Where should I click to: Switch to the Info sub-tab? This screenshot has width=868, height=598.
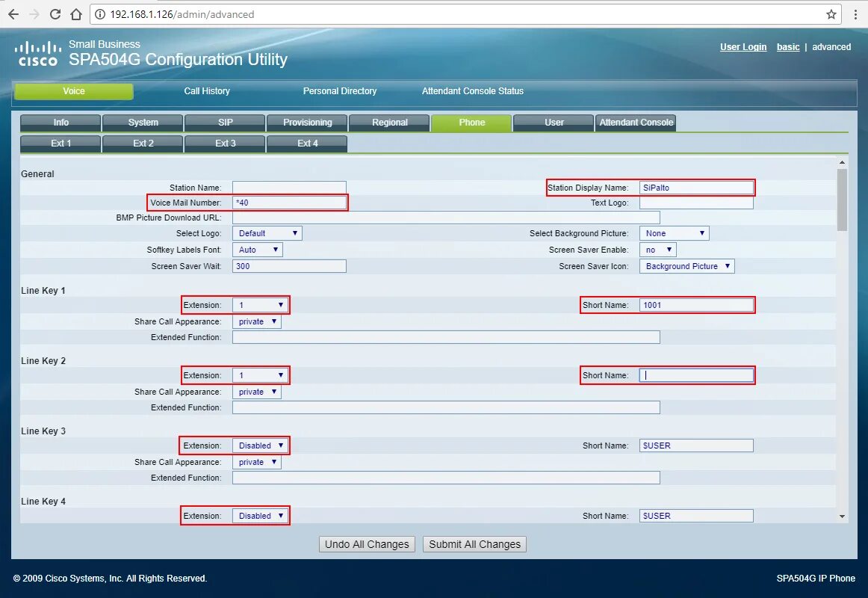pyautogui.click(x=61, y=123)
